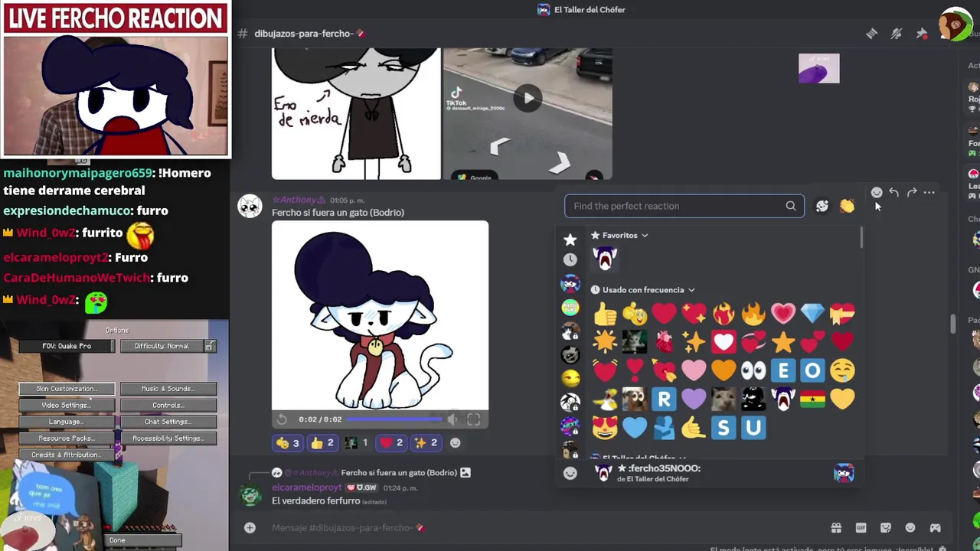Click forward arrow on Anthony's message
Screen dimensions: 980x551
(912, 193)
